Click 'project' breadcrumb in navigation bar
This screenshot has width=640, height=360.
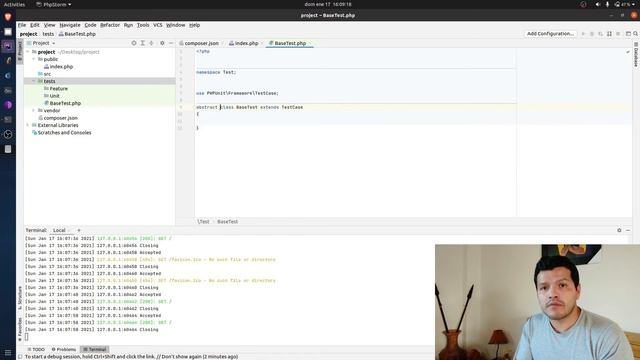(x=29, y=34)
